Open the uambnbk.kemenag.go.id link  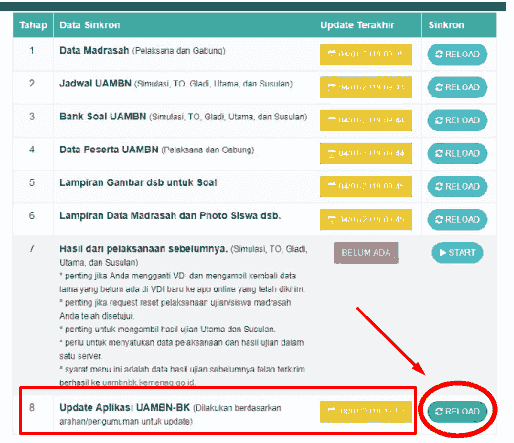(148, 382)
